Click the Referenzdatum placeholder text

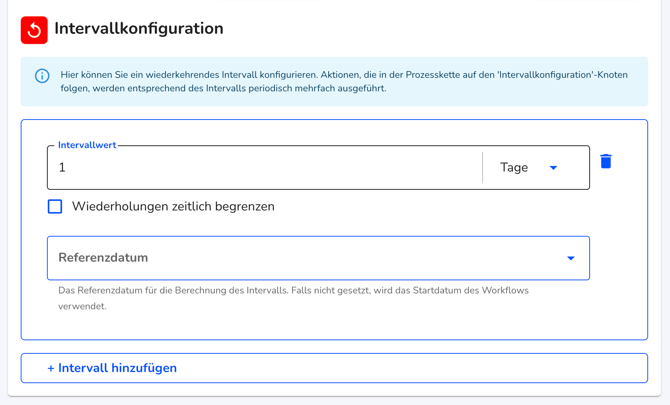point(103,258)
